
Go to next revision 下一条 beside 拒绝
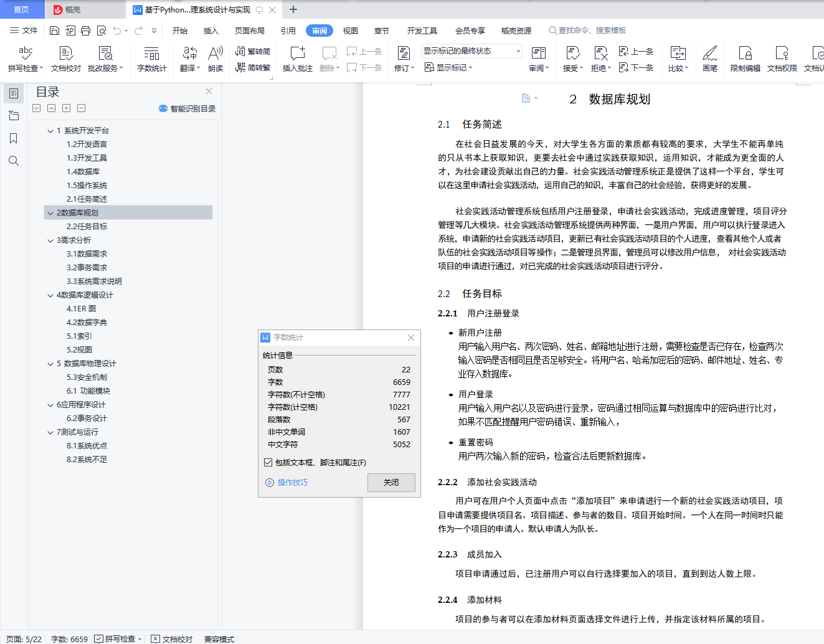636,67
